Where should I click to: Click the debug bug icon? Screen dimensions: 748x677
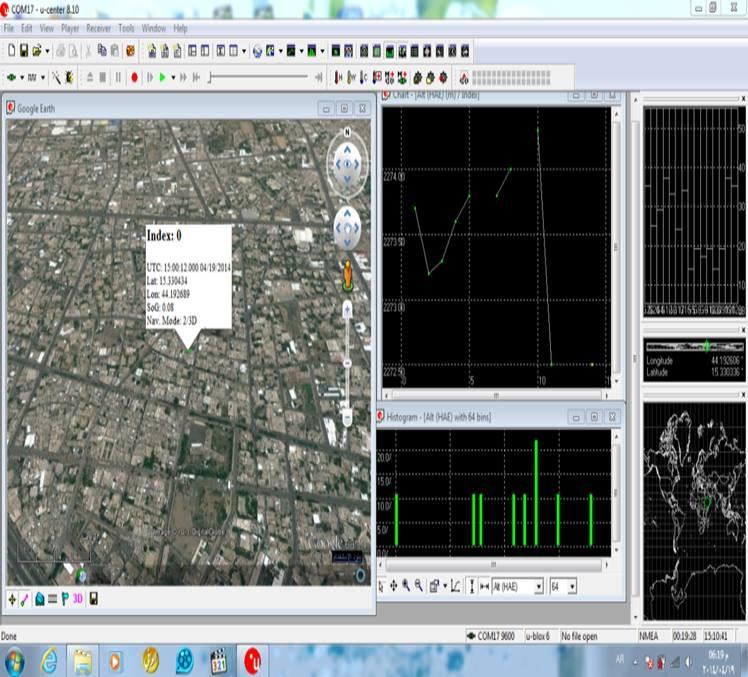pos(69,77)
